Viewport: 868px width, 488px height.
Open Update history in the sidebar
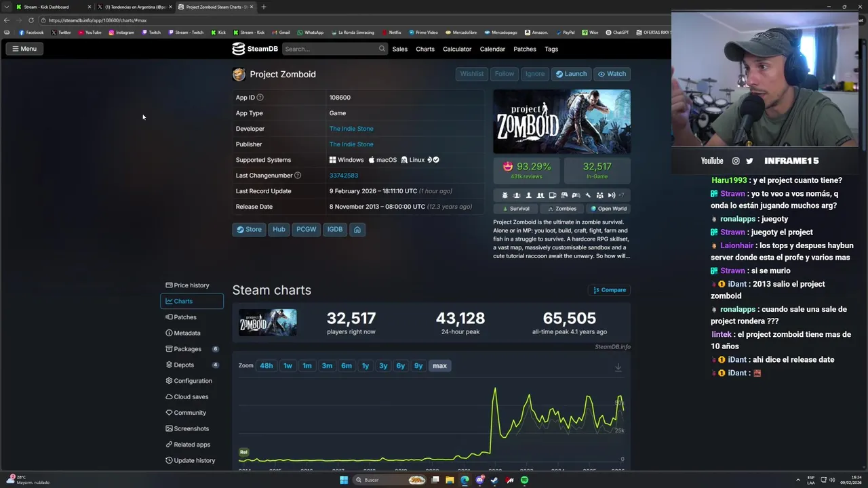192,460
